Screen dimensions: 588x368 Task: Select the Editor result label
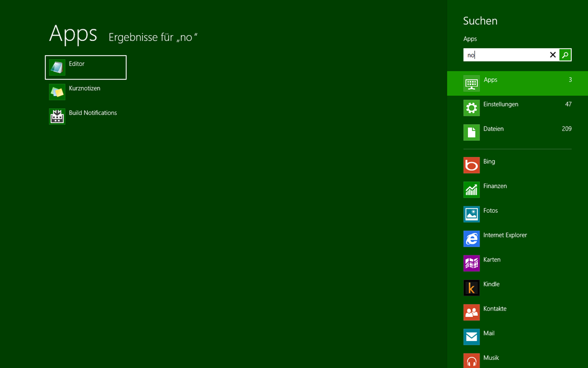tap(76, 64)
